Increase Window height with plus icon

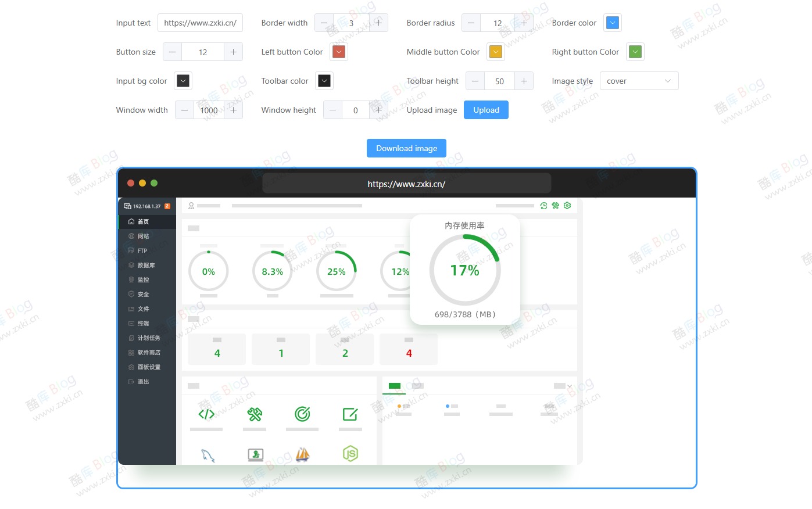tap(378, 110)
